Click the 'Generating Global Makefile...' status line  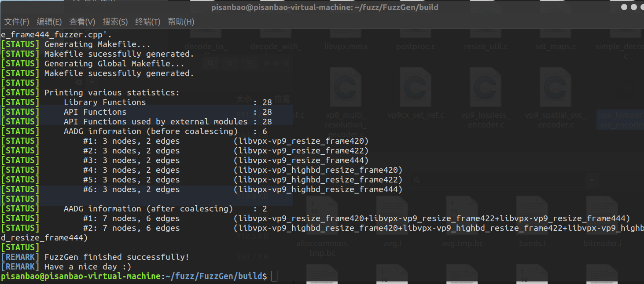tap(114, 64)
